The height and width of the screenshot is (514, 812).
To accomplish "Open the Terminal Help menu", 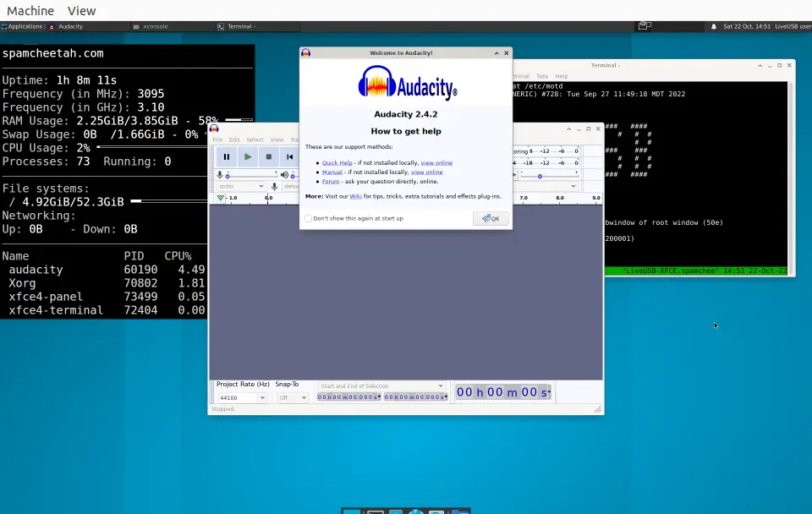I will click(x=562, y=76).
